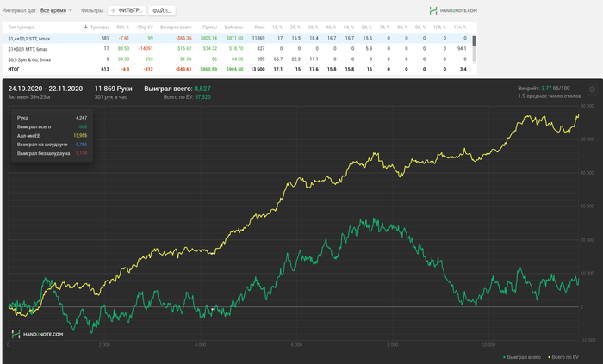Click the + ФИЛЬТР button

coord(127,10)
